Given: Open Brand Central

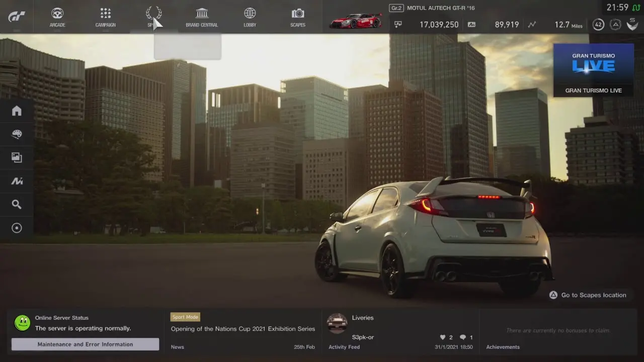Looking at the screenshot, I should point(202,17).
